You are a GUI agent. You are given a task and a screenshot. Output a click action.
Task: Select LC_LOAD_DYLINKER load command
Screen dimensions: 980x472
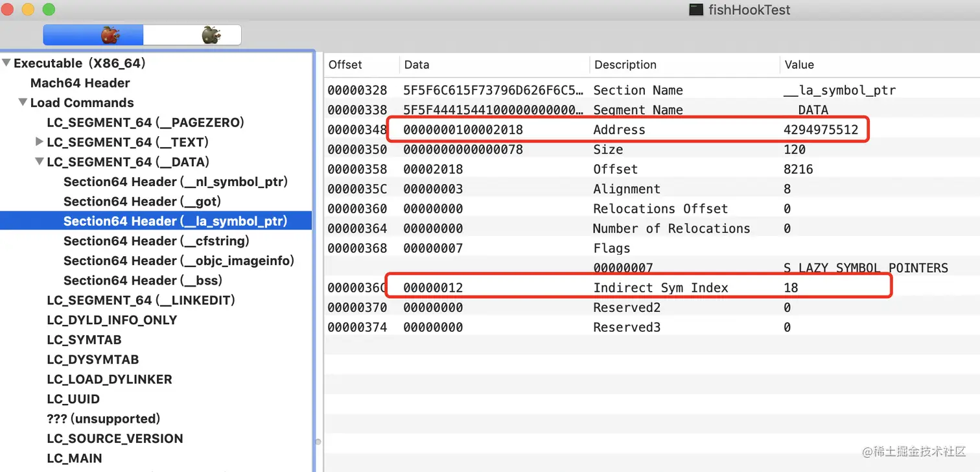tap(110, 379)
